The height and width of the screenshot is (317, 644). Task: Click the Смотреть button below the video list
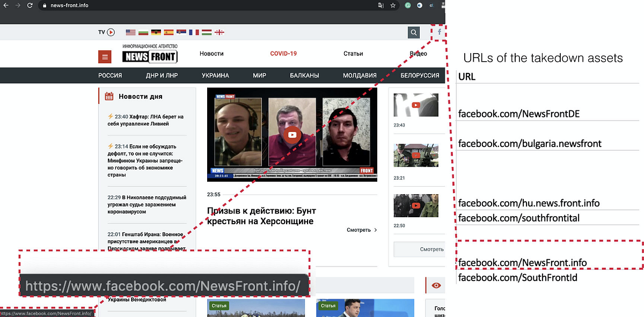point(420,249)
